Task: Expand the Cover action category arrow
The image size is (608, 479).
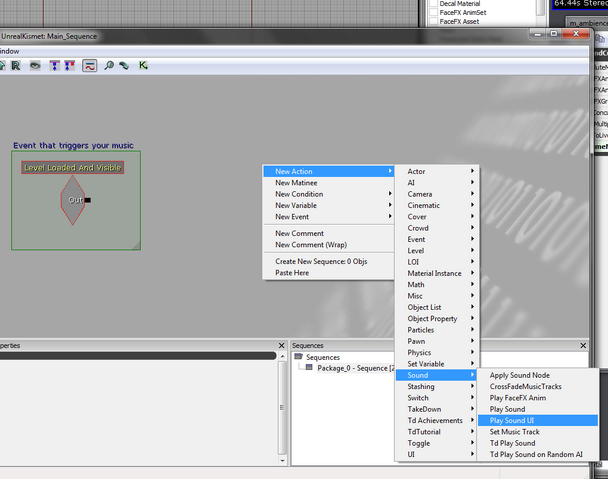Action: [x=472, y=216]
